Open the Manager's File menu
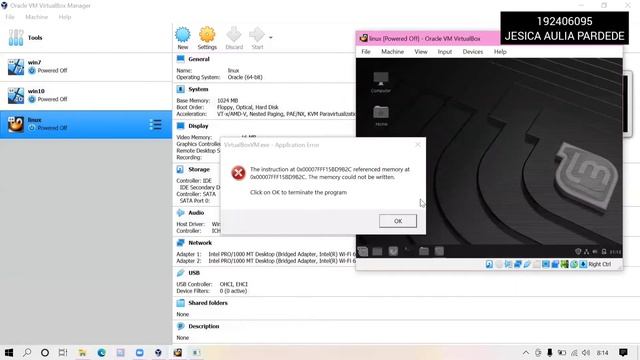The image size is (640, 360). tap(10, 17)
